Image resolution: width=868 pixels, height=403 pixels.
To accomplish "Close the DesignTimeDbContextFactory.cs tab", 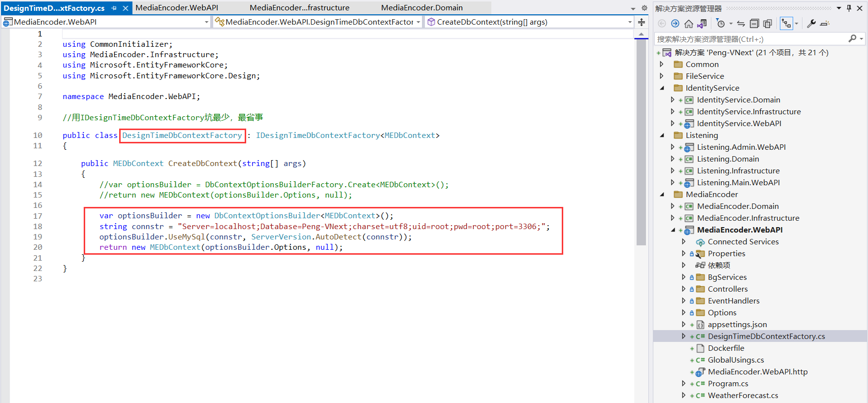I will click(x=126, y=8).
